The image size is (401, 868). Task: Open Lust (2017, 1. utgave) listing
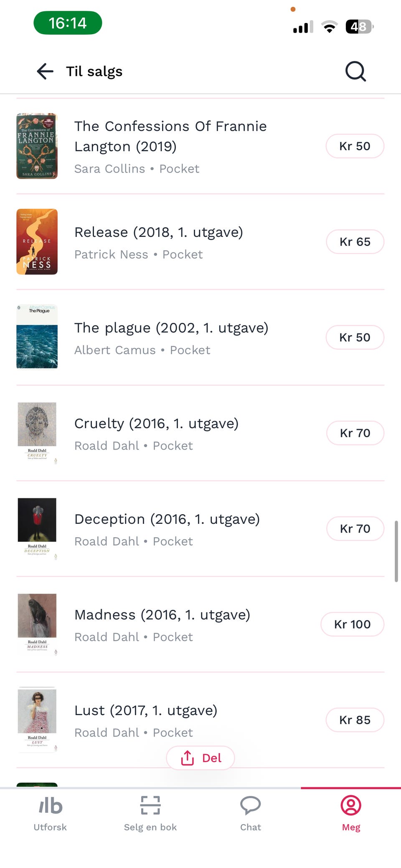click(146, 711)
